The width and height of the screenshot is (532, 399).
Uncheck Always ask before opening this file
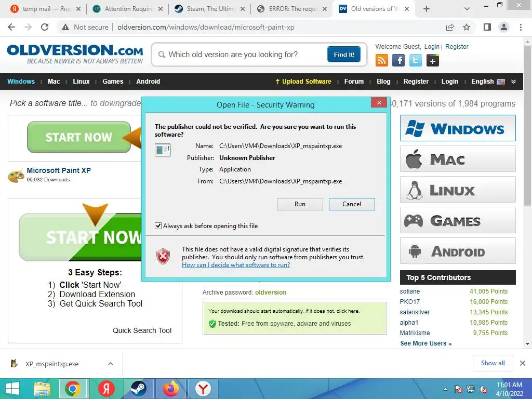[x=158, y=226]
